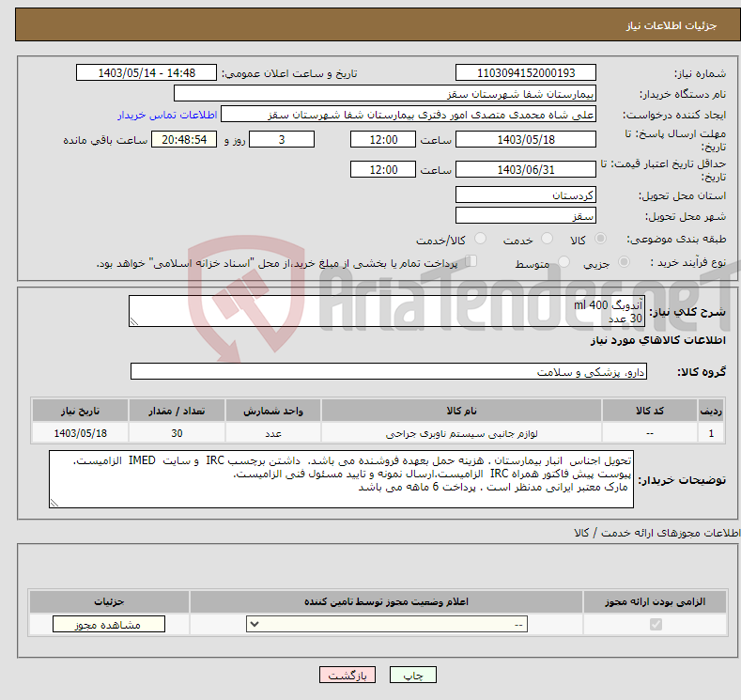
Task: Select the خدمت radio button
Action: (547, 239)
